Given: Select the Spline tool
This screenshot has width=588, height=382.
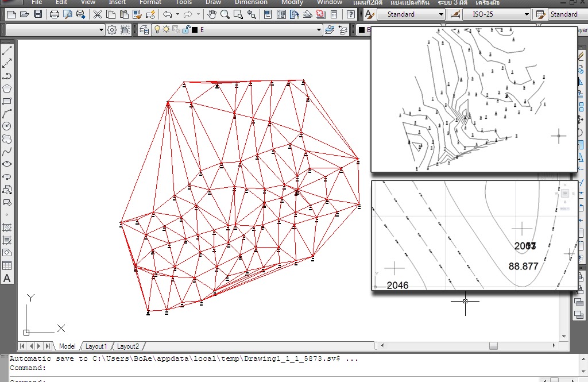Looking at the screenshot, I should (x=7, y=152).
